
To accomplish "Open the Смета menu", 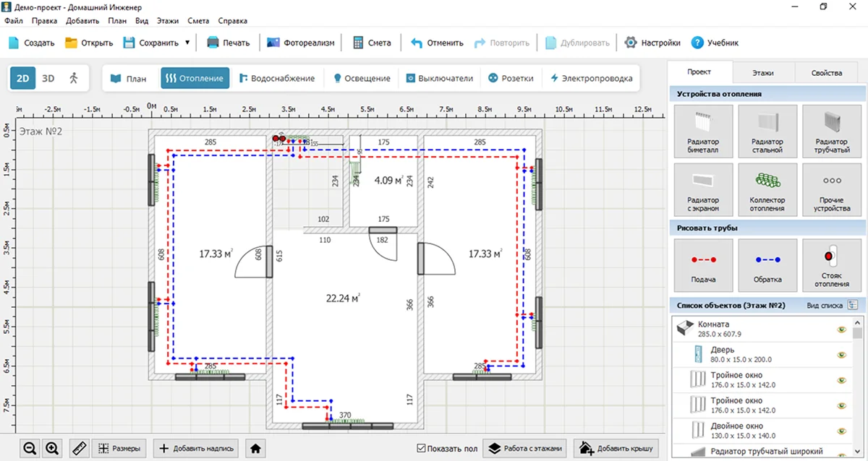I will pyautogui.click(x=198, y=21).
